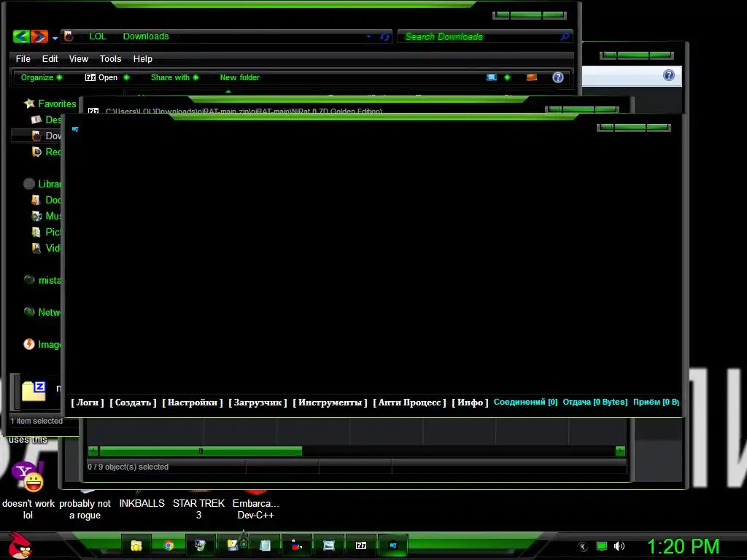Go back with the green Explorer arrow

click(x=21, y=36)
